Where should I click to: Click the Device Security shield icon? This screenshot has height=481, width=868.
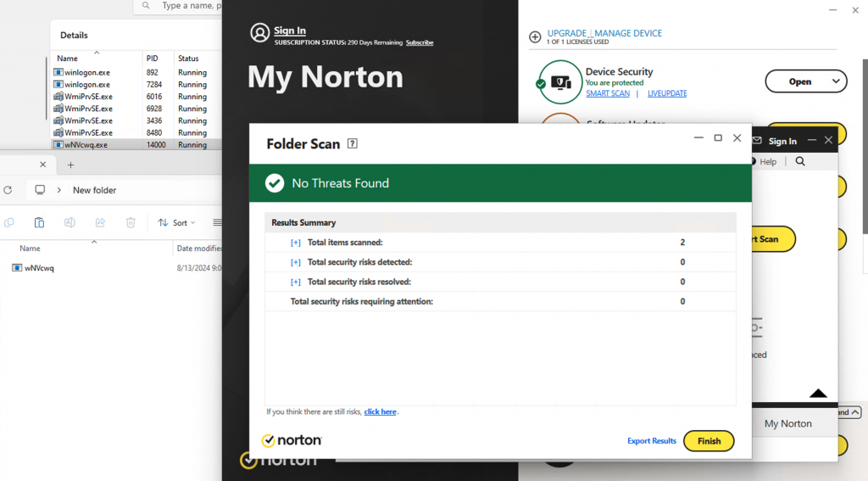560,82
